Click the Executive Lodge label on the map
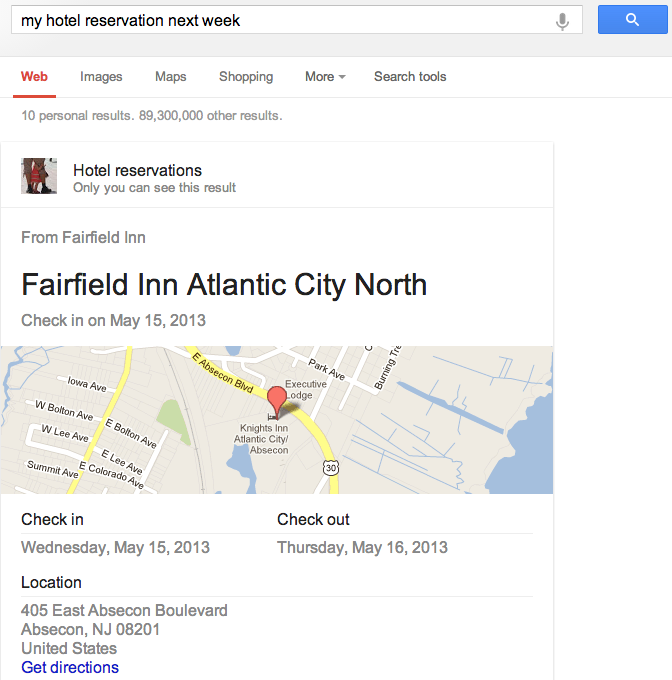Image resolution: width=672 pixels, height=680 pixels. point(306,389)
